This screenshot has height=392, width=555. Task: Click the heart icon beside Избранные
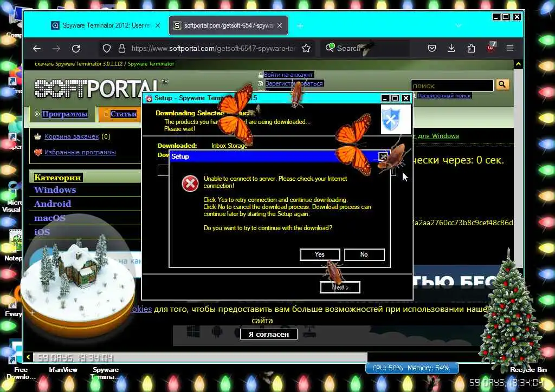(38, 152)
